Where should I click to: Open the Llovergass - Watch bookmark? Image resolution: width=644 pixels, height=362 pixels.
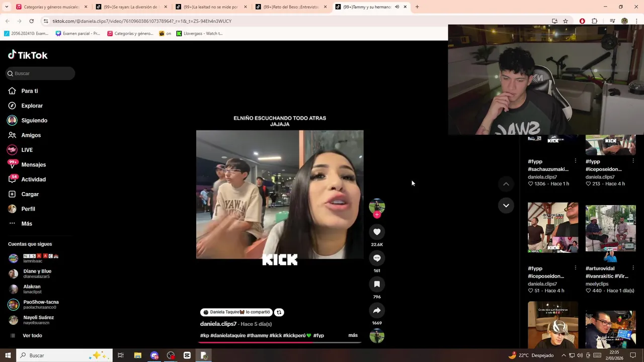click(x=199, y=34)
